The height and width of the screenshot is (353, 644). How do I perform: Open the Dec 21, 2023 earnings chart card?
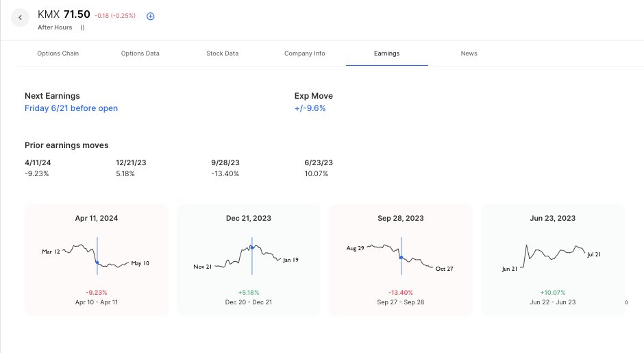point(249,260)
